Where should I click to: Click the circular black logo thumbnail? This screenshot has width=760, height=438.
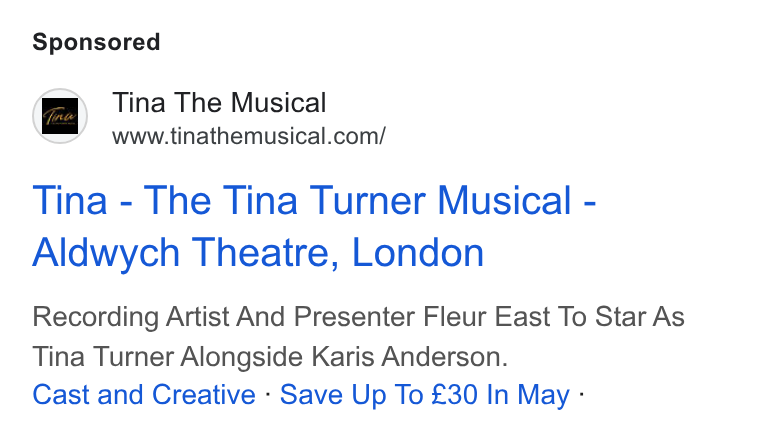point(60,116)
